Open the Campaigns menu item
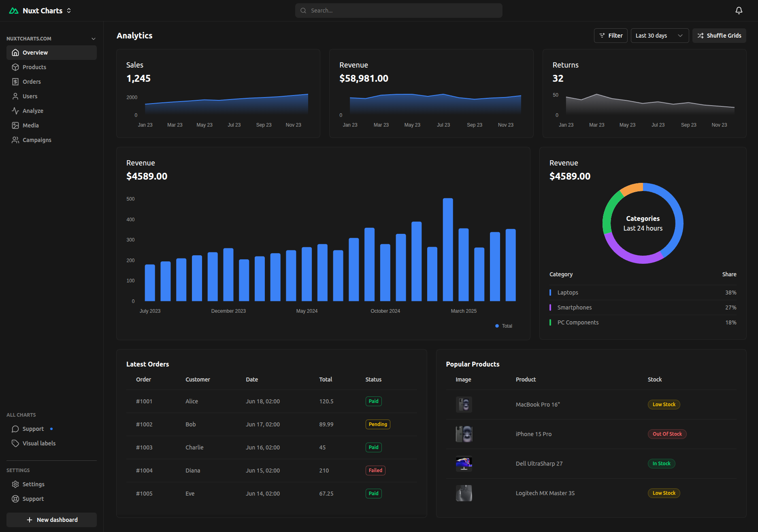758x532 pixels. tap(37, 140)
